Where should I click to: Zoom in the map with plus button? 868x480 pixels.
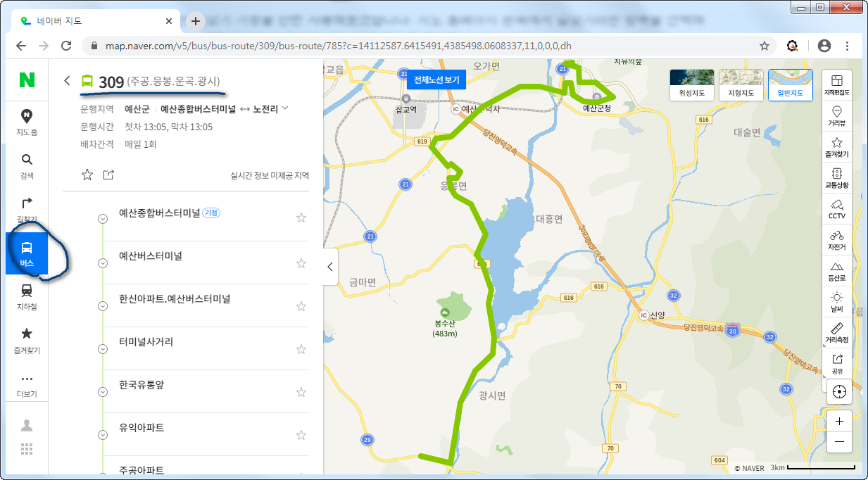(838, 421)
